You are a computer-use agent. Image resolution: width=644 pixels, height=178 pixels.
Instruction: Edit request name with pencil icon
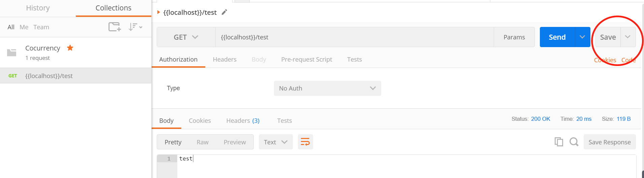(224, 12)
